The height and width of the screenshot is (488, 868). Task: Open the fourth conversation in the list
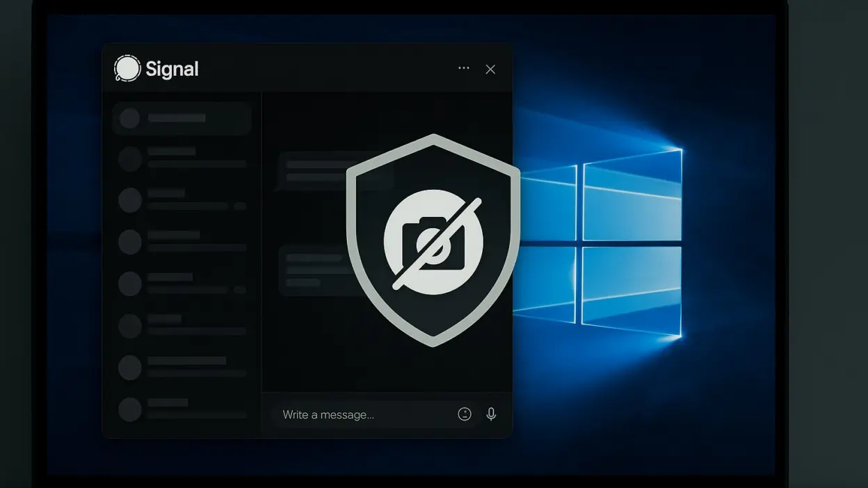click(x=182, y=242)
